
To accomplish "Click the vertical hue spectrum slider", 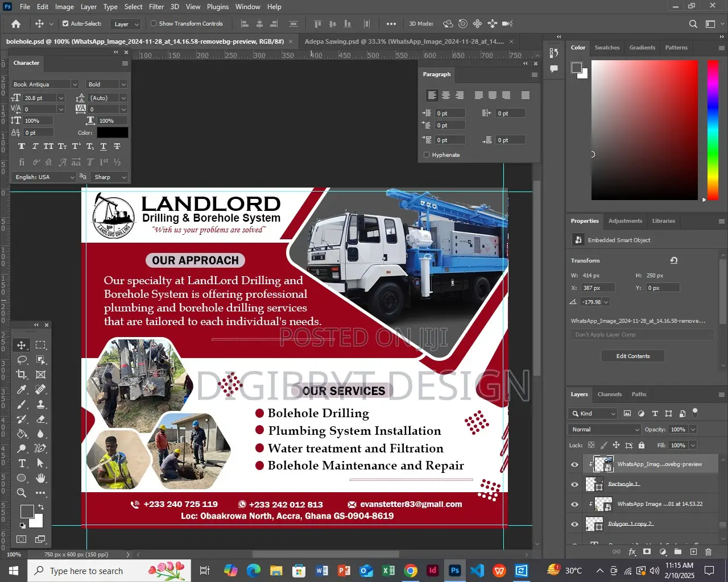I will 713,130.
